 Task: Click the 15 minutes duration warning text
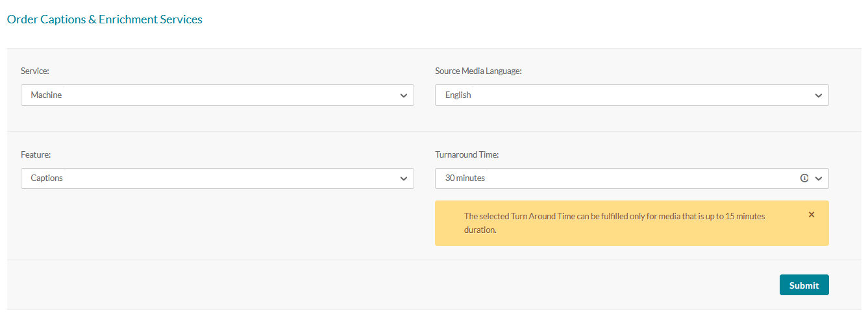pos(614,223)
